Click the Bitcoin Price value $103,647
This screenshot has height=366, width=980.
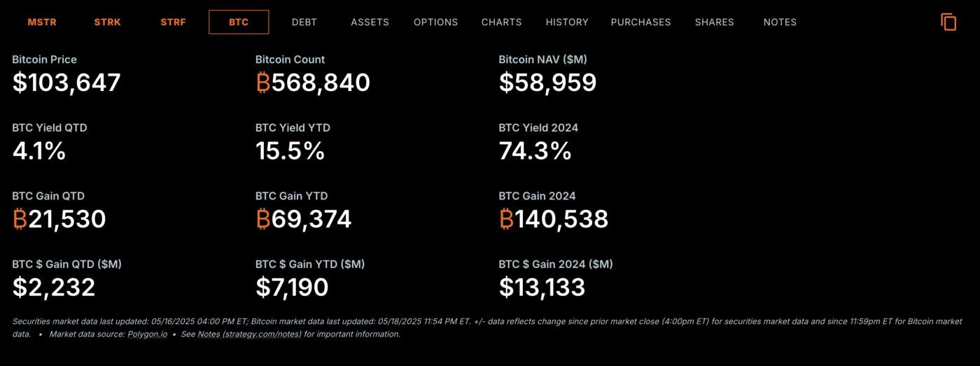point(66,83)
